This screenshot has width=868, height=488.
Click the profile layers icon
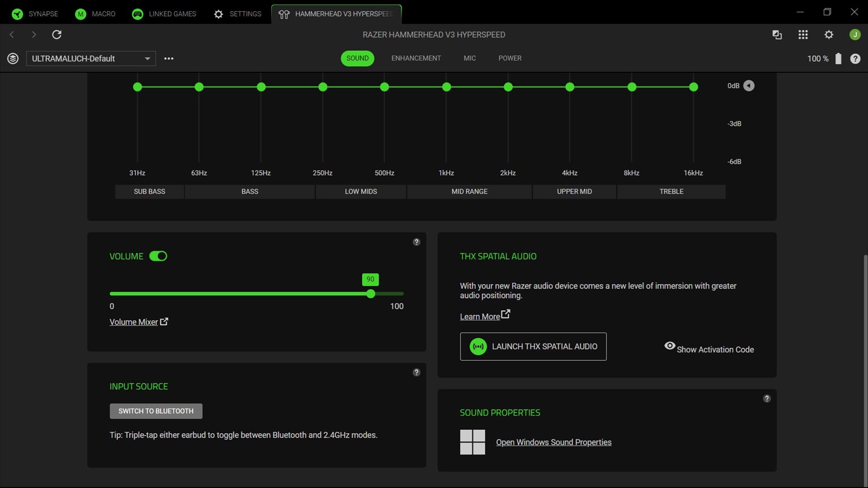[x=13, y=58]
